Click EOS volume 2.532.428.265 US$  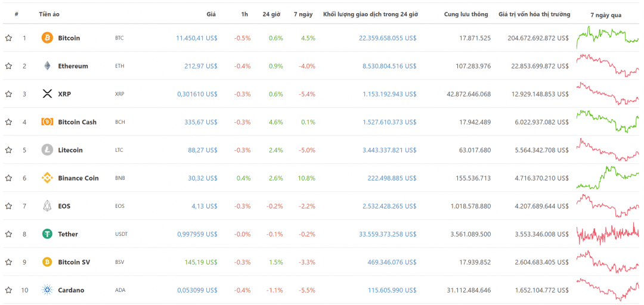click(x=389, y=206)
